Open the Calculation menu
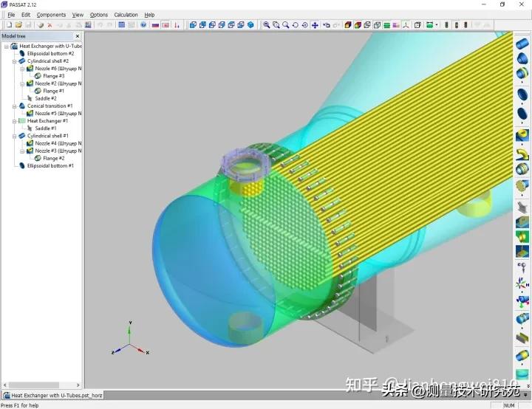This screenshot has height=409, width=532. pos(126,15)
